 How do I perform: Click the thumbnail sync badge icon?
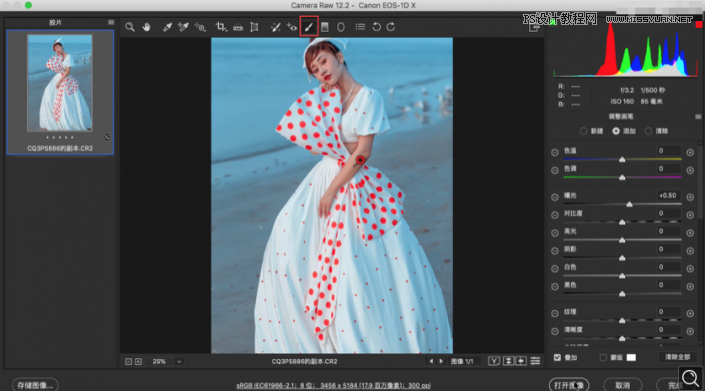107,137
